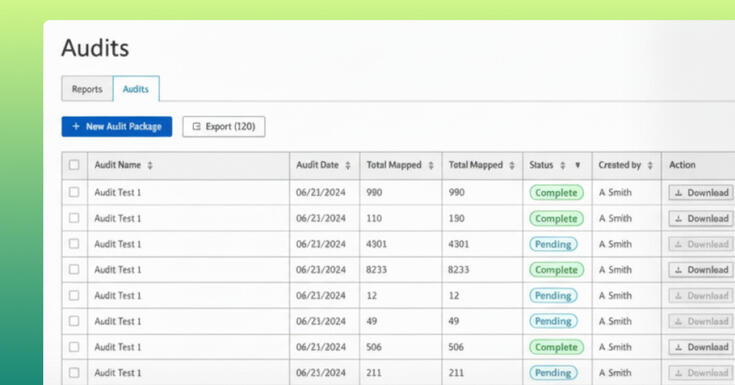Open the Status filter dropdown arrow
The image size is (735, 385).
click(578, 165)
